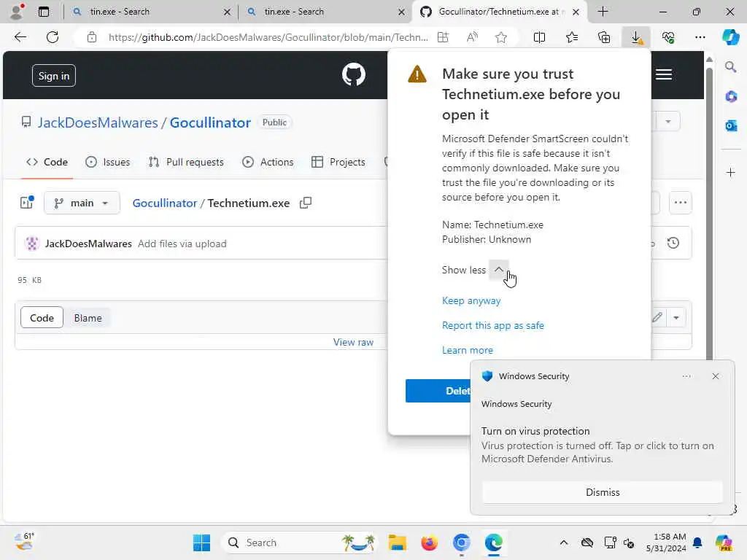This screenshot has height=560, width=747.
Task: Open more file actions ellipsis
Action: pos(681,203)
